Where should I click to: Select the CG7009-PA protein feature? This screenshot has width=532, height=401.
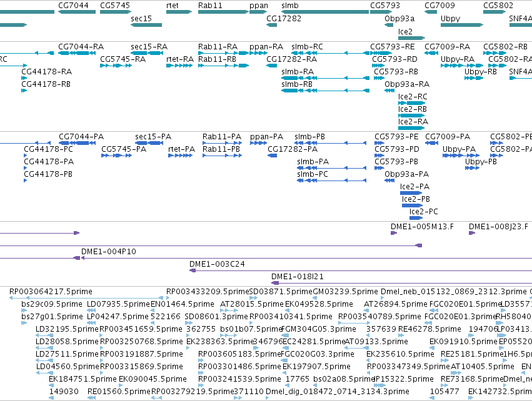pos(431,143)
